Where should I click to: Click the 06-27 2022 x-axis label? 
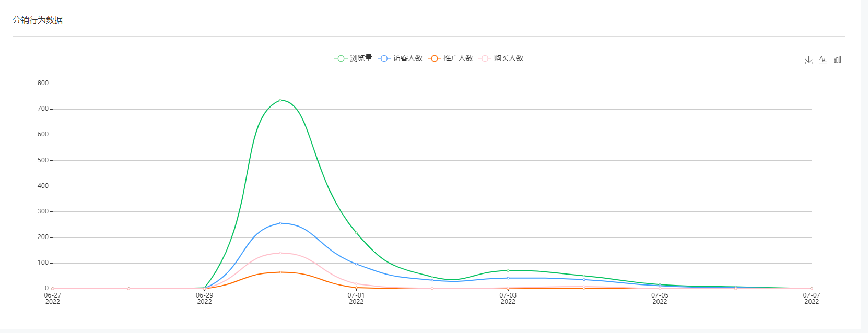point(53,298)
